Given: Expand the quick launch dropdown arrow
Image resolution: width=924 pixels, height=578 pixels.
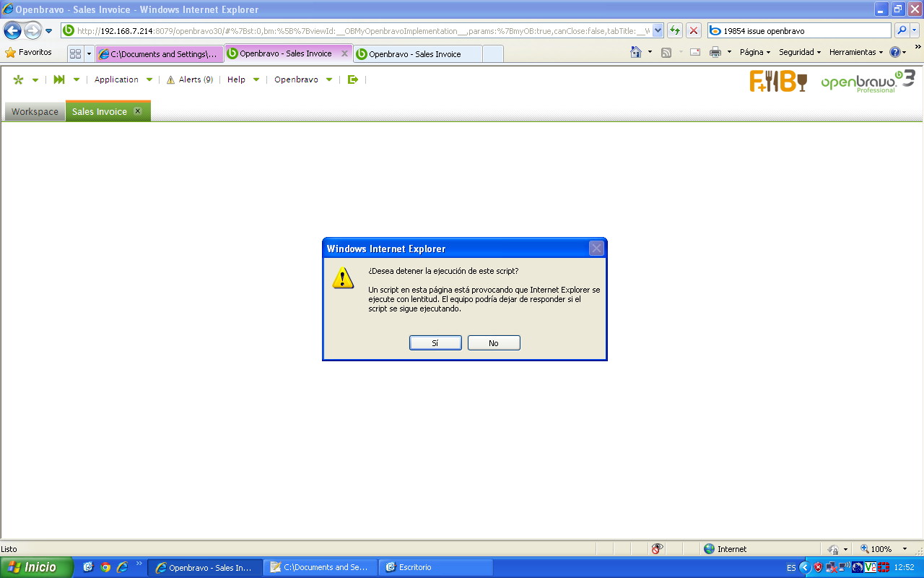Looking at the screenshot, I should tap(77, 80).
